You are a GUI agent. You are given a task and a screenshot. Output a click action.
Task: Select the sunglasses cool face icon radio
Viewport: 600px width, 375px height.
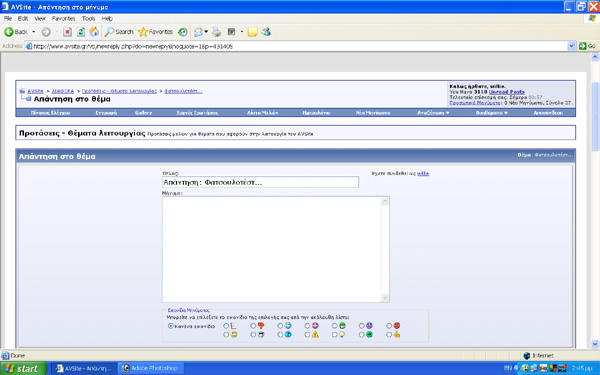click(253, 335)
